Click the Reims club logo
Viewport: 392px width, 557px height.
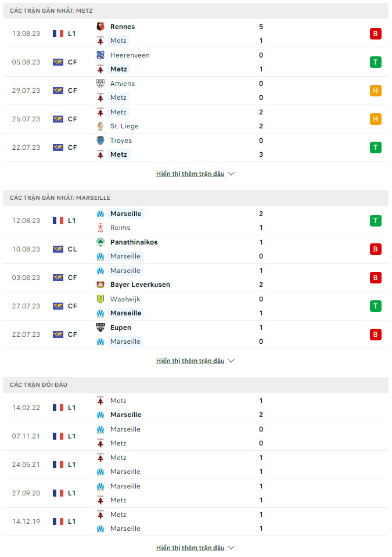[100, 228]
